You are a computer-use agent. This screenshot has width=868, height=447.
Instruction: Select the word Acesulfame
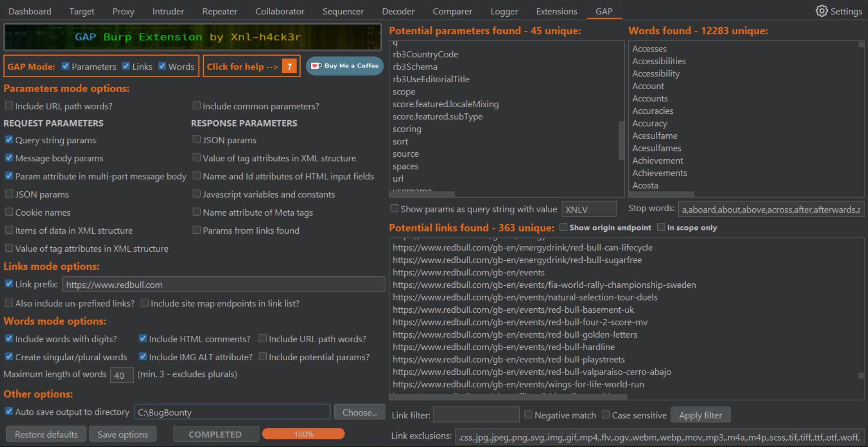point(655,136)
